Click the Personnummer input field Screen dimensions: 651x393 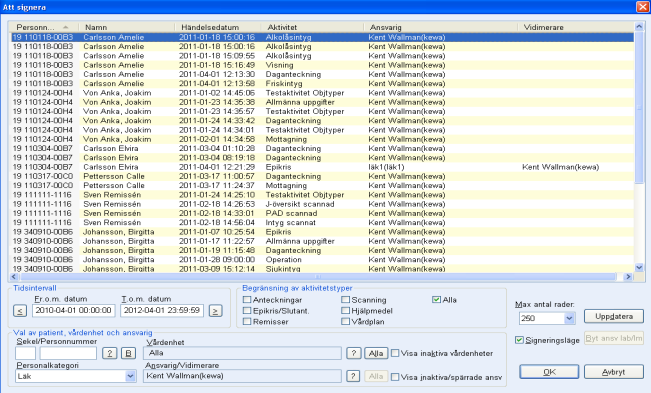[x=68, y=353]
